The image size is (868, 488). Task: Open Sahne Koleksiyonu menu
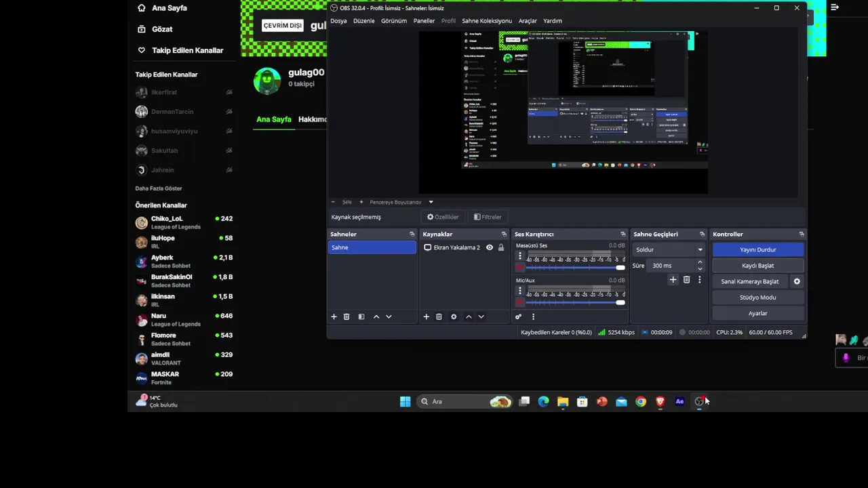point(487,21)
